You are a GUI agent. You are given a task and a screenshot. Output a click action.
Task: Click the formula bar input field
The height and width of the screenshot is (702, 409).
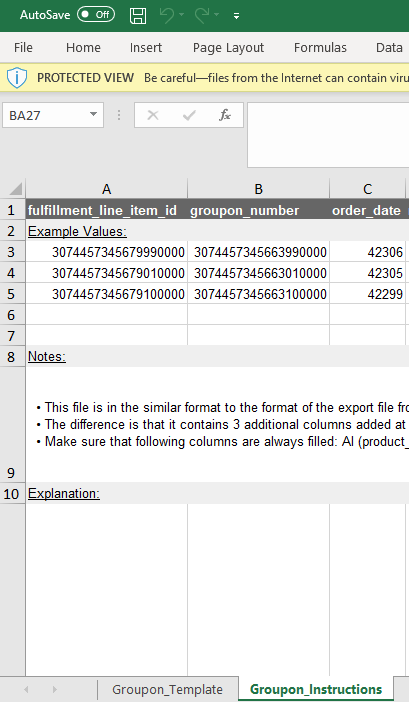(328, 135)
